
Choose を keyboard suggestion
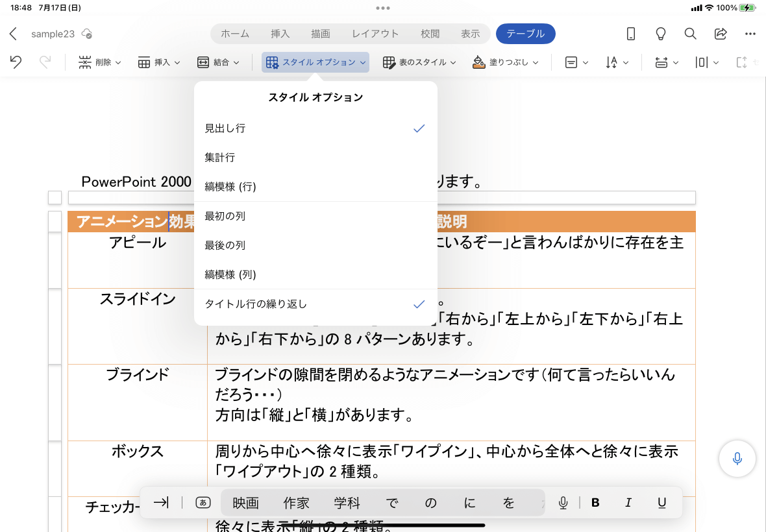(x=508, y=503)
